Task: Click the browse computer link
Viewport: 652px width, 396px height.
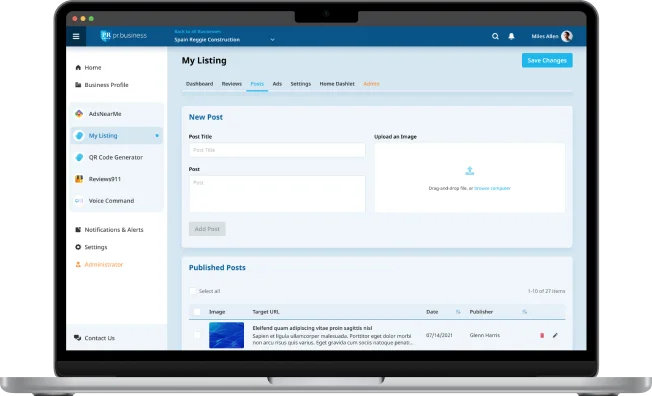Action: tap(492, 188)
